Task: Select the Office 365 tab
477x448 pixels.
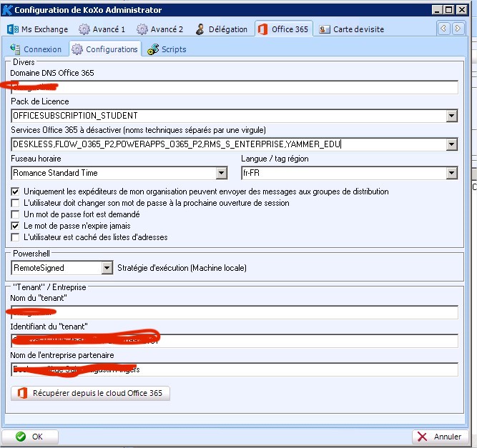Action: pyautogui.click(x=283, y=29)
